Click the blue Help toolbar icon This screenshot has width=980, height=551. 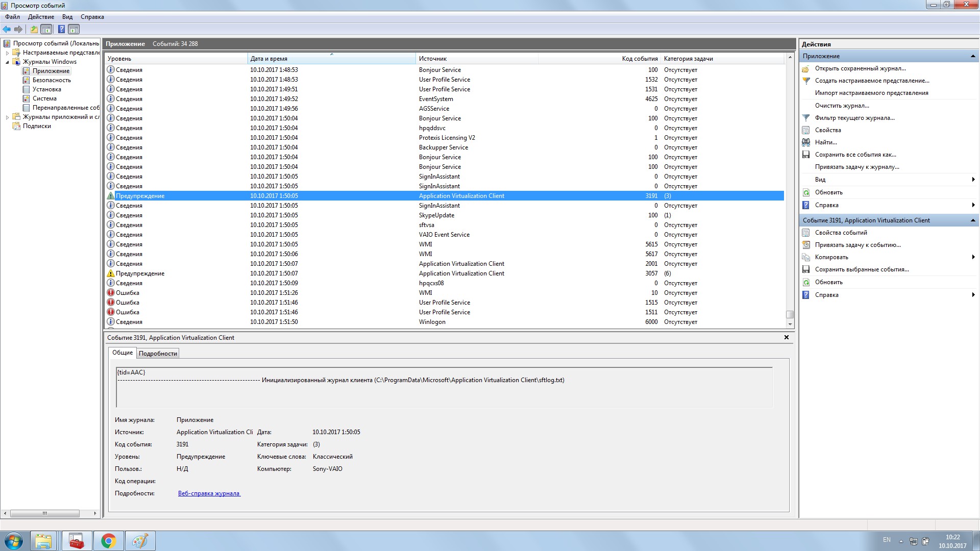pyautogui.click(x=61, y=30)
